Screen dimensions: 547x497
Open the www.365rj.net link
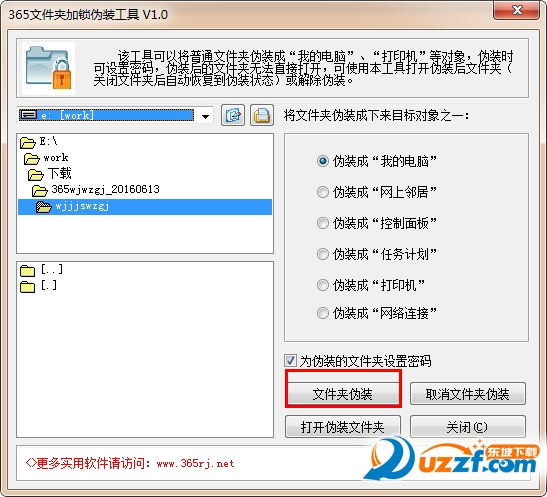[195, 464]
